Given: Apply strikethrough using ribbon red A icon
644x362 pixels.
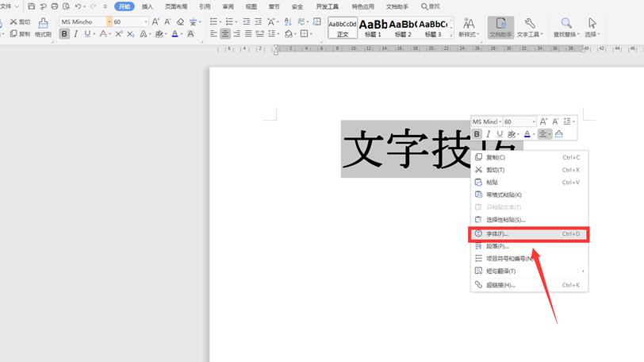Looking at the screenshot, I should click(103, 33).
